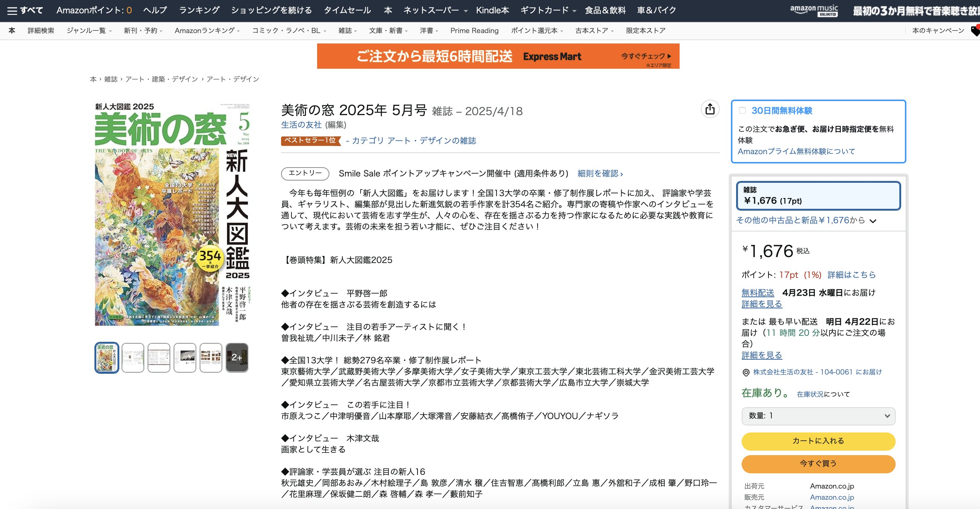The width and height of the screenshot is (980, 509).
Task: Select the second preview thumbnail
Action: (133, 358)
